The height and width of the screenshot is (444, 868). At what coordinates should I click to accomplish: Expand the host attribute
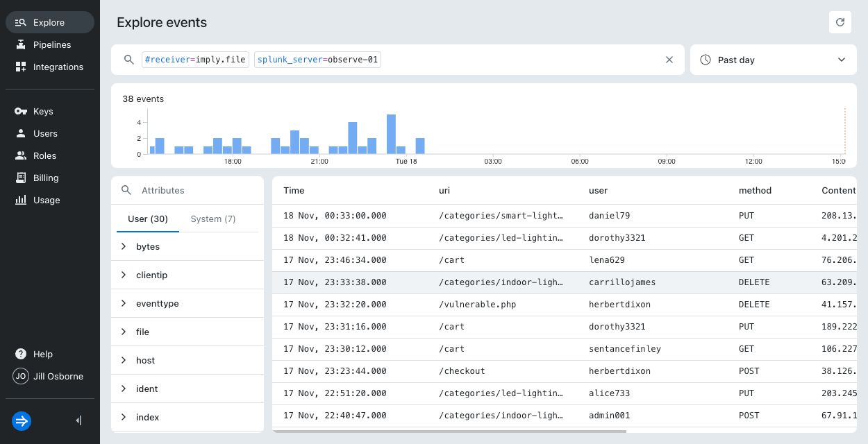click(x=124, y=360)
